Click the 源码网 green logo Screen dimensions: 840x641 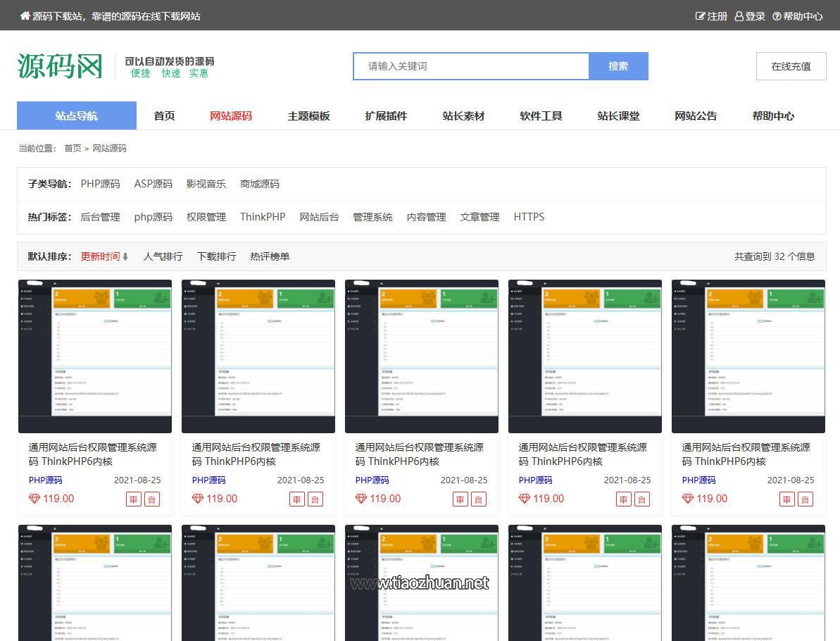coord(59,66)
